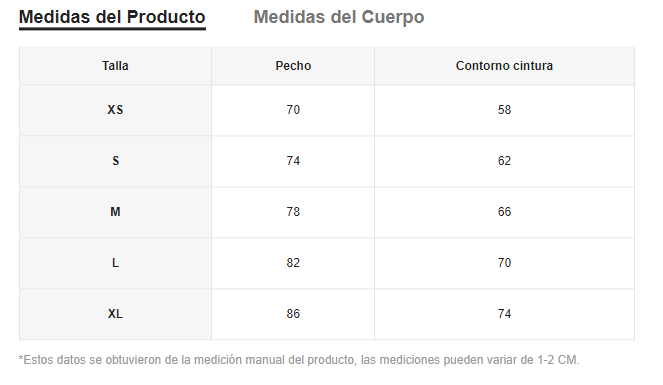Click the S Pecho value 74
This screenshot has height=385, width=663.
pos(293,161)
